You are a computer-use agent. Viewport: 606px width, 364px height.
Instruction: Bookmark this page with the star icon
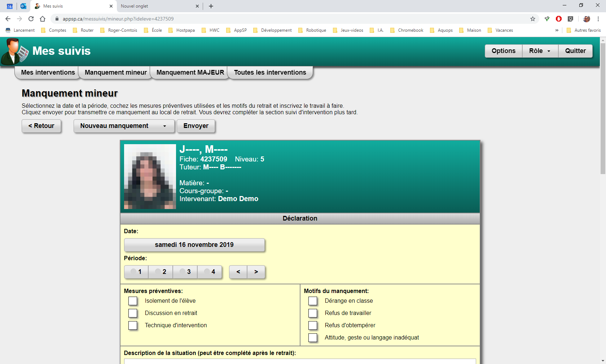(x=533, y=19)
